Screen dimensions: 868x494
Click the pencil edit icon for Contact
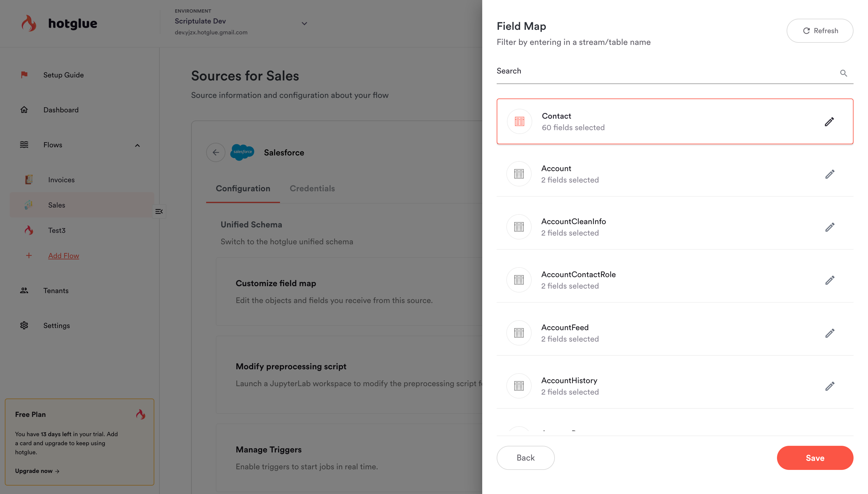pyautogui.click(x=829, y=121)
